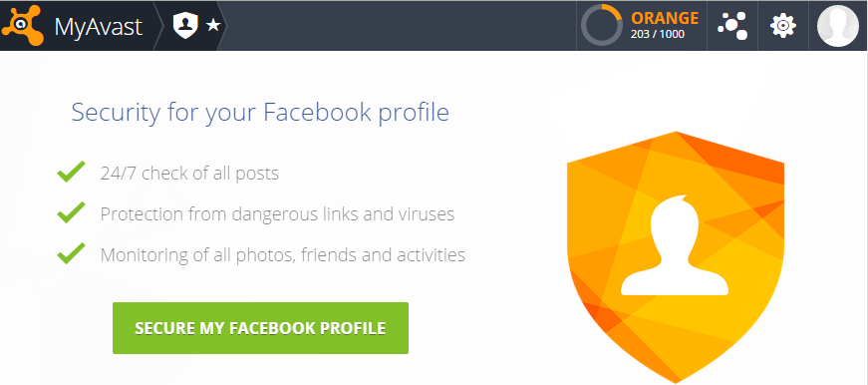Click the breadcrumb chevron after MyAvast
The height and width of the screenshot is (385, 868).
[x=157, y=26]
